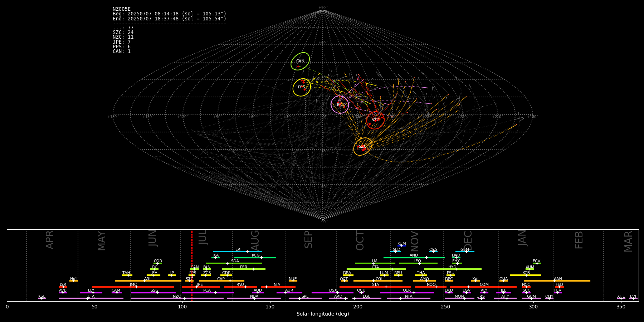Click the HYD shower bar in timeline
Viewport: 644px width, 322px height.
click(x=453, y=269)
